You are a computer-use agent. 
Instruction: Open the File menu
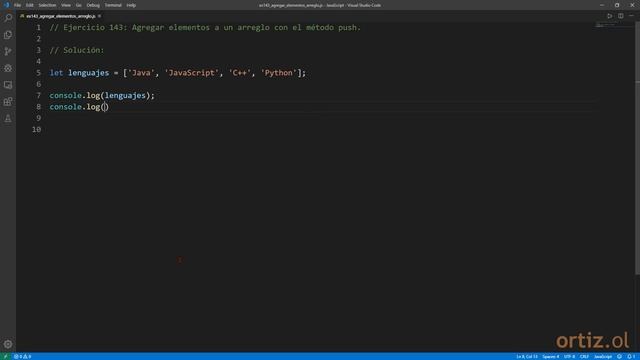[x=18, y=5]
